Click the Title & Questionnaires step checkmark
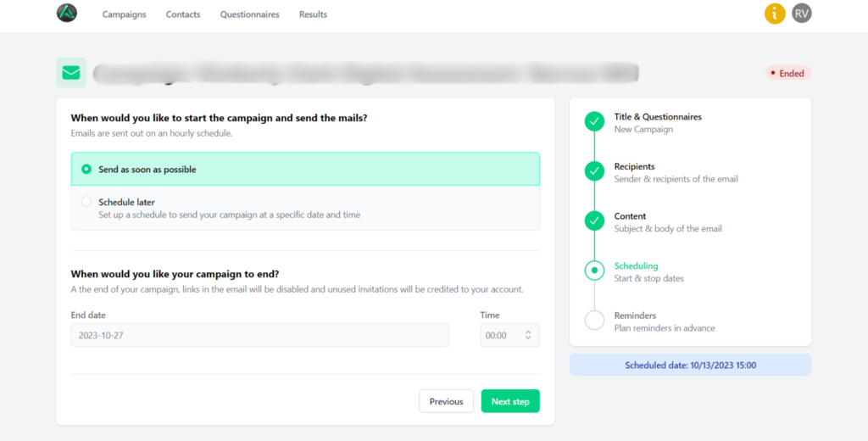Viewport: 868px width, 441px height. (x=594, y=122)
